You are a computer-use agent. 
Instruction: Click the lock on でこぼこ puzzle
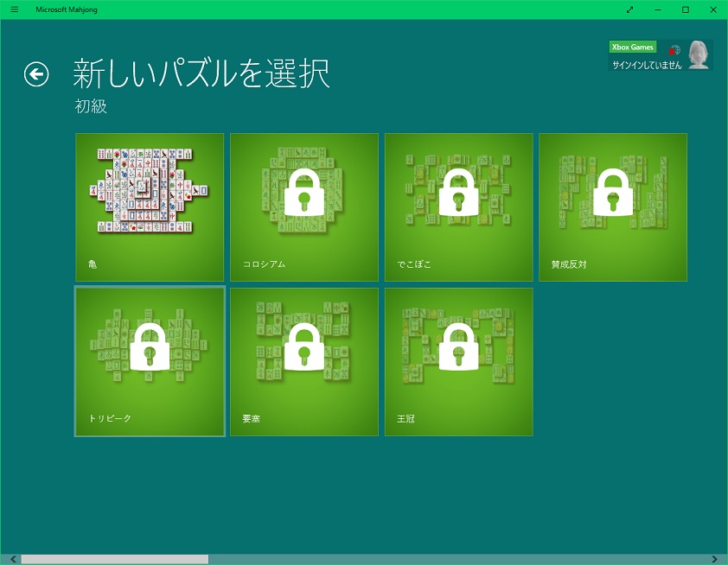click(x=459, y=192)
